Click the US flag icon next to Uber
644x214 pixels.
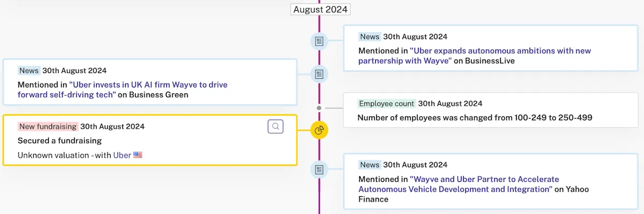pyautogui.click(x=138, y=155)
